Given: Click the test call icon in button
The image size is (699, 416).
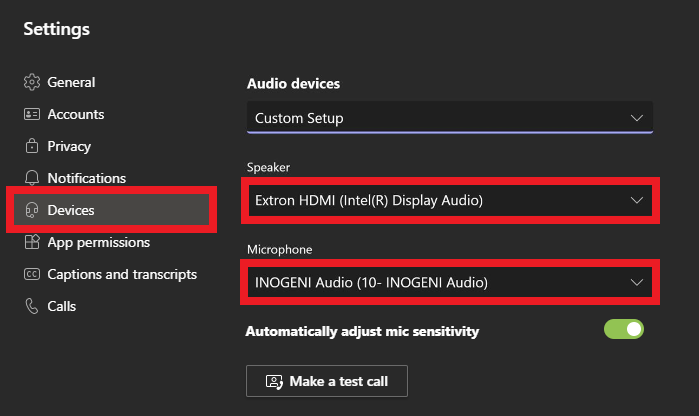Looking at the screenshot, I should click(274, 382).
